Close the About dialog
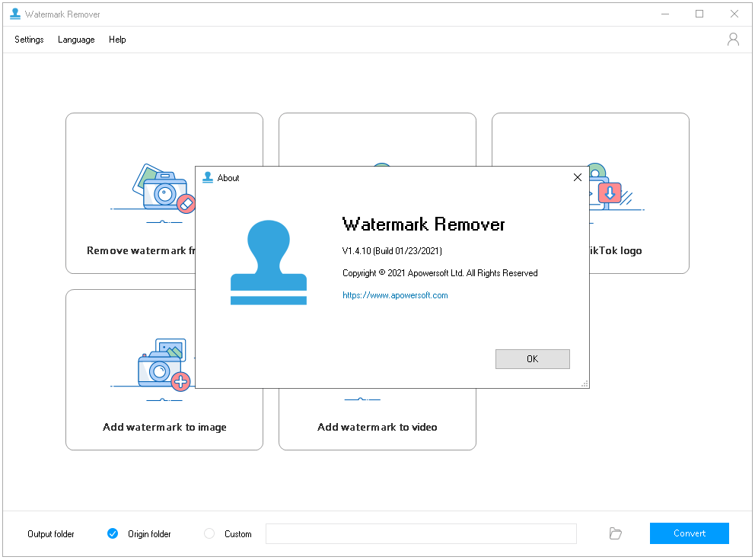This screenshot has height=560, width=755. tap(578, 178)
